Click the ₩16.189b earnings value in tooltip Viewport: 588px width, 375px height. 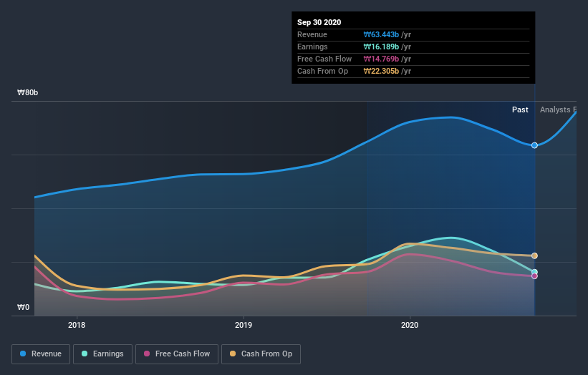point(381,47)
